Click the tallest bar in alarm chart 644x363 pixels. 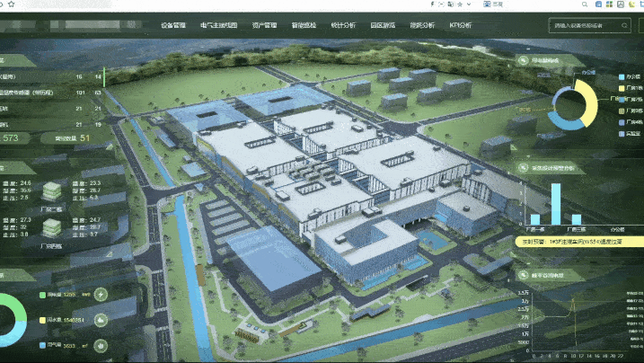(x=556, y=204)
